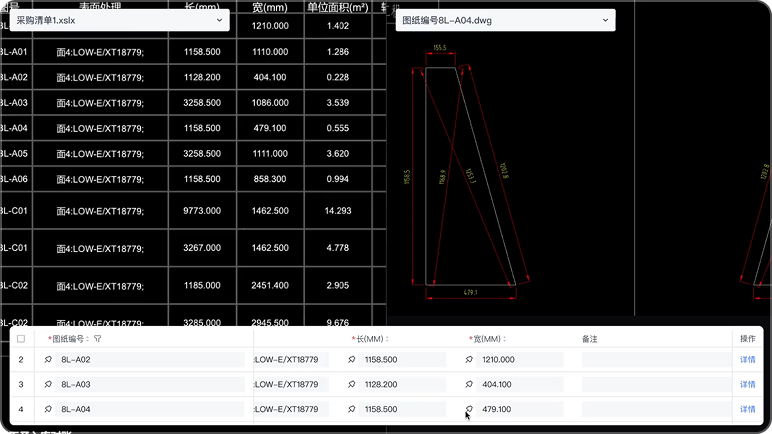Screen dimensions: 772x434
Task: Click pin icon next to width 1210.000
Action: click(x=469, y=359)
